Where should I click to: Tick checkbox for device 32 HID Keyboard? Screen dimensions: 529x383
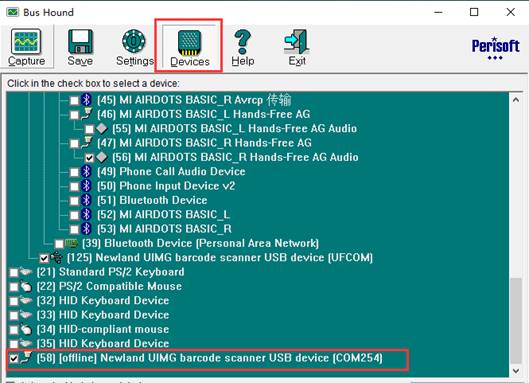(x=13, y=301)
